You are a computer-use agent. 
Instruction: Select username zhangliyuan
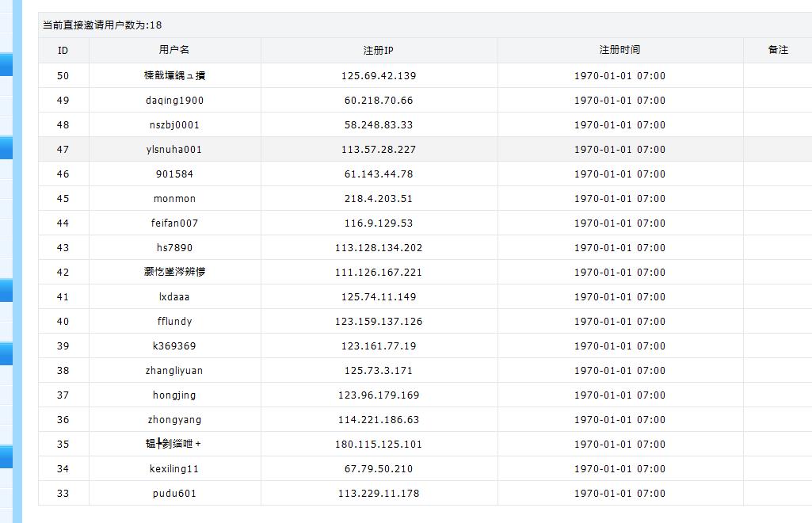tap(174, 371)
